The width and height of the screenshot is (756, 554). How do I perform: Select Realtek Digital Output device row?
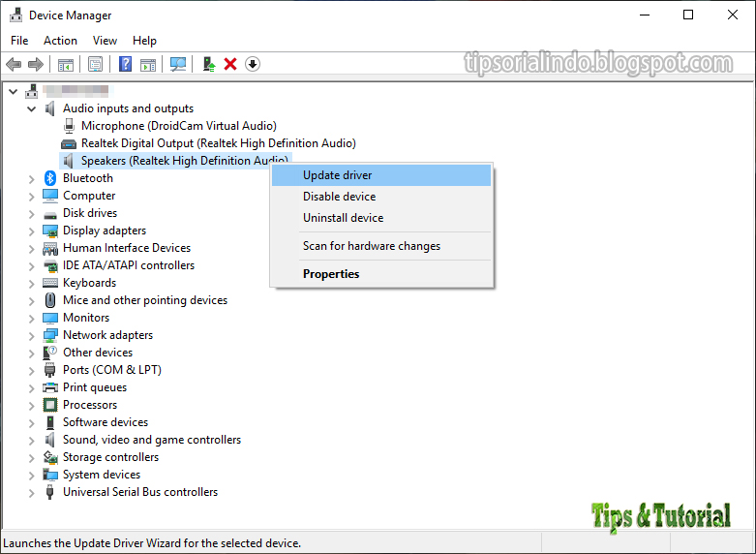[218, 143]
